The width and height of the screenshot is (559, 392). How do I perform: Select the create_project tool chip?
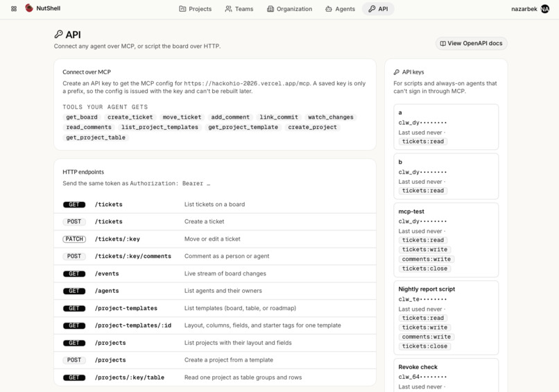(x=312, y=127)
